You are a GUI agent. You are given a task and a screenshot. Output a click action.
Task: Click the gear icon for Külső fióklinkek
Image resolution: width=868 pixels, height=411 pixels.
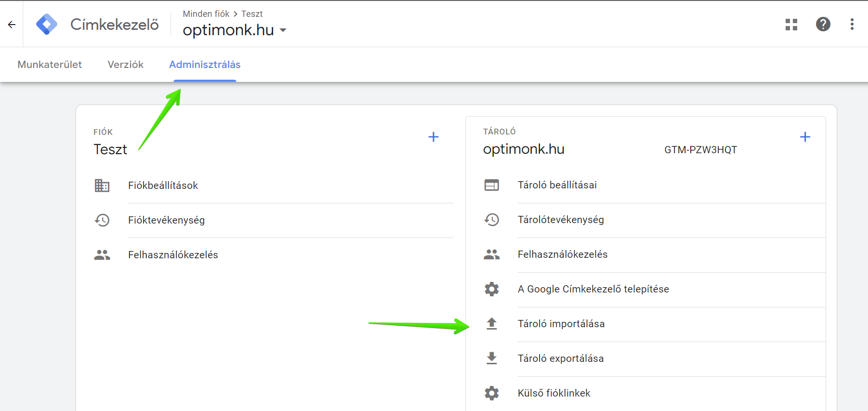pos(492,393)
